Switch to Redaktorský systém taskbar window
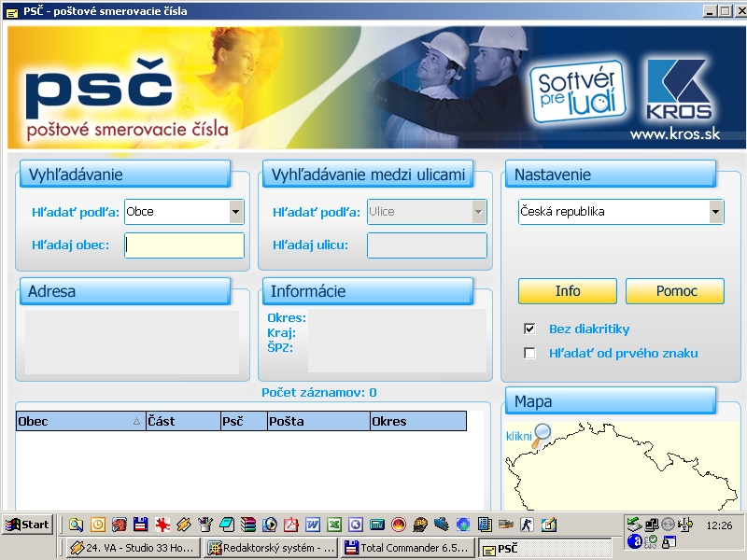The width and height of the screenshot is (747, 560). pos(270,548)
